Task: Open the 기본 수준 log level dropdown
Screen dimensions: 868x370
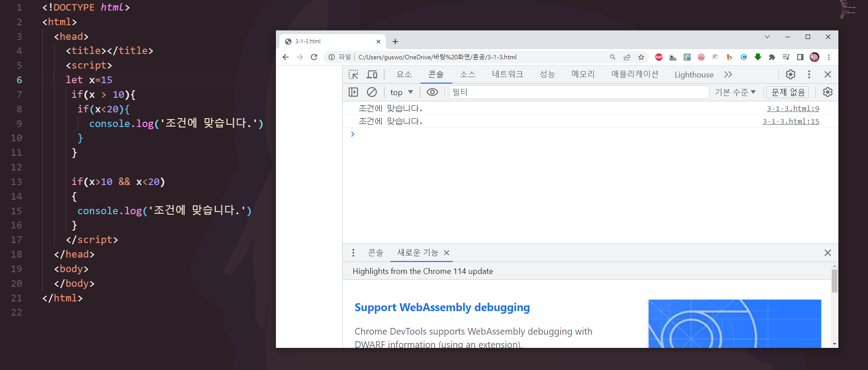Action: [735, 92]
